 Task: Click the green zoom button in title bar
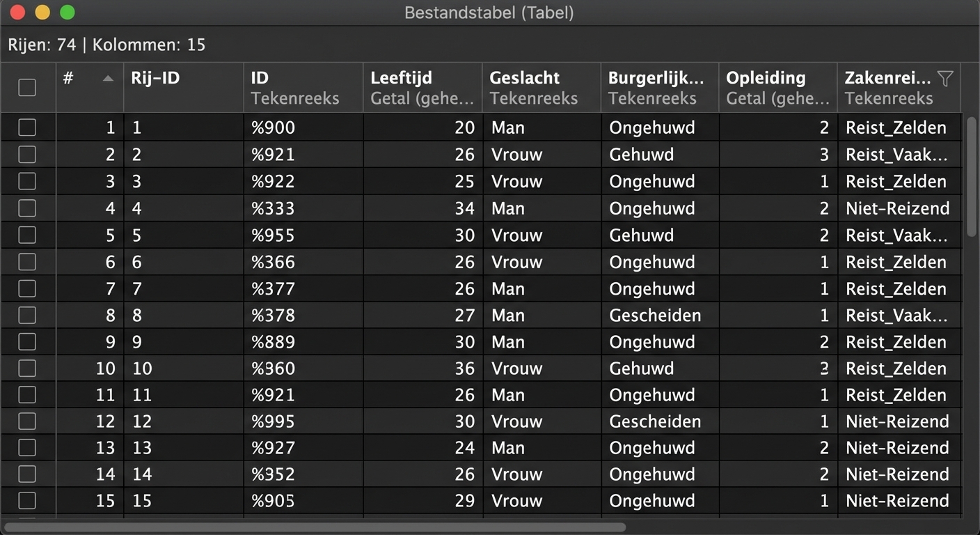[x=67, y=12]
